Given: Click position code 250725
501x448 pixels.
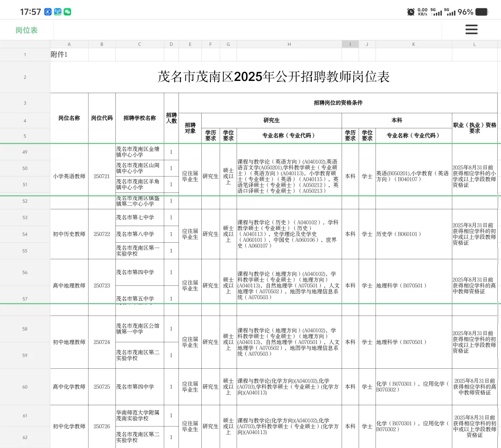Looking at the screenshot, I should click(x=102, y=387).
